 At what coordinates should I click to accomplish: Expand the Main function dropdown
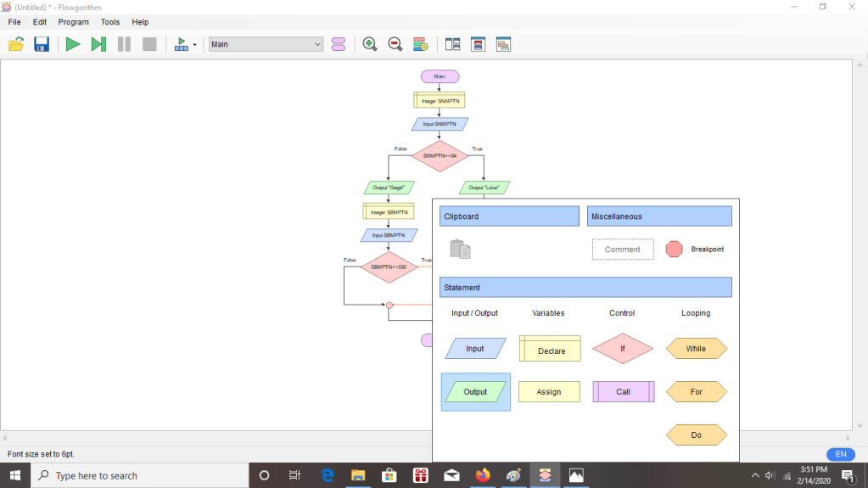pyautogui.click(x=317, y=44)
